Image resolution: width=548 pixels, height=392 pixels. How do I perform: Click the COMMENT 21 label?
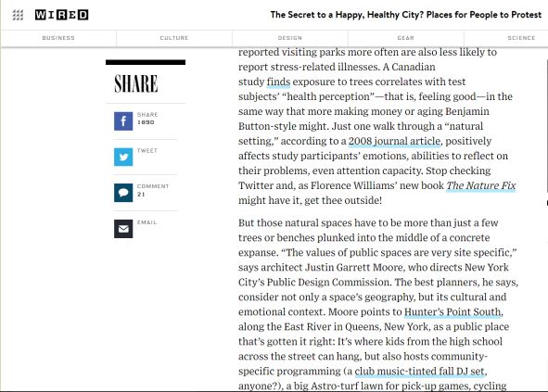pos(153,190)
